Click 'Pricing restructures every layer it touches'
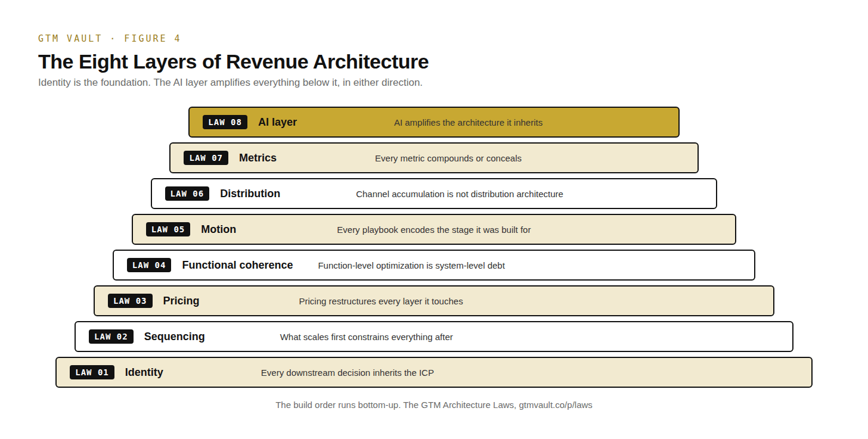The width and height of the screenshot is (868, 439). tap(381, 301)
